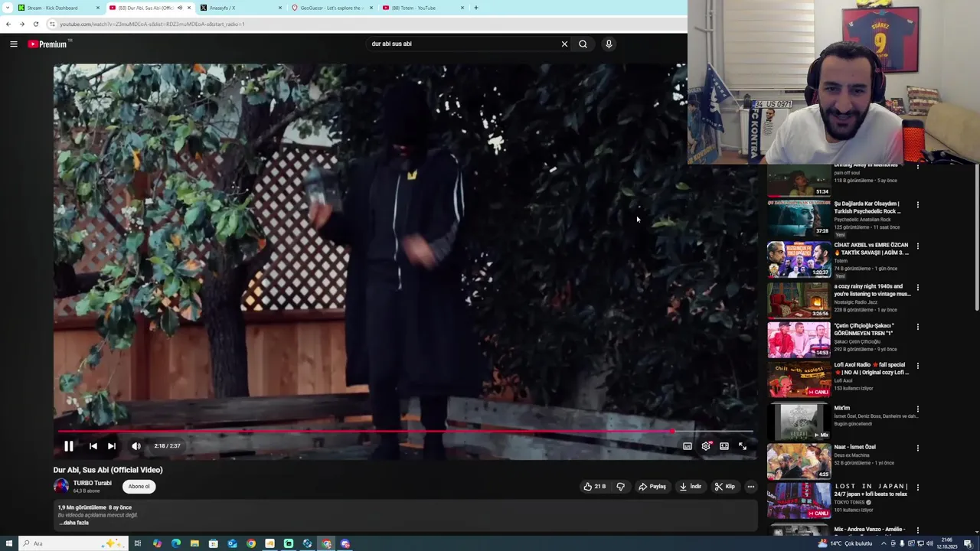Screen dimensions: 980x551
Task: Go back in browser history
Action: click(8, 24)
